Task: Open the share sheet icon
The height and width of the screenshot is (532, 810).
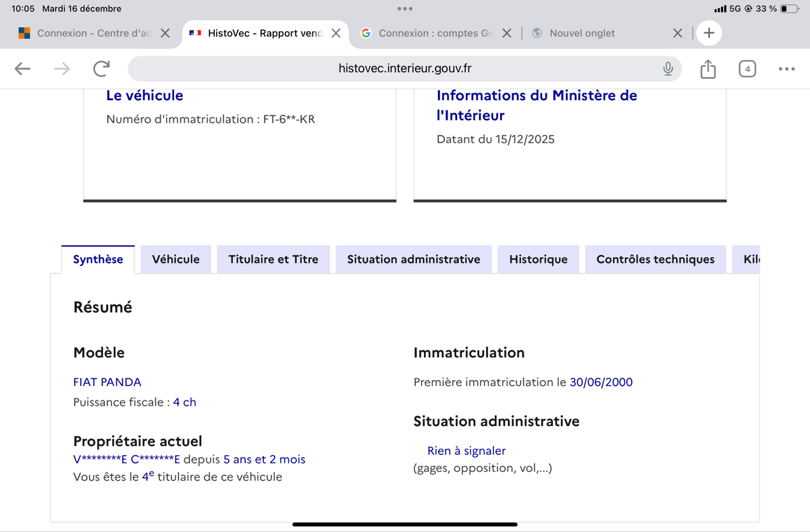Action: pos(707,68)
